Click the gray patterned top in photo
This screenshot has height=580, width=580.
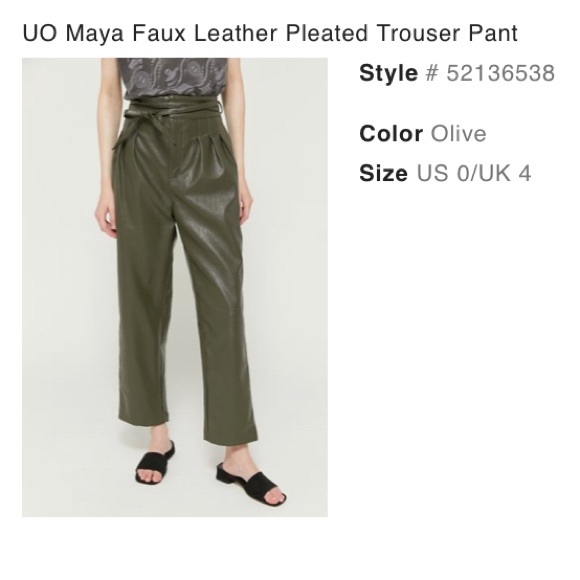pyautogui.click(x=172, y=77)
